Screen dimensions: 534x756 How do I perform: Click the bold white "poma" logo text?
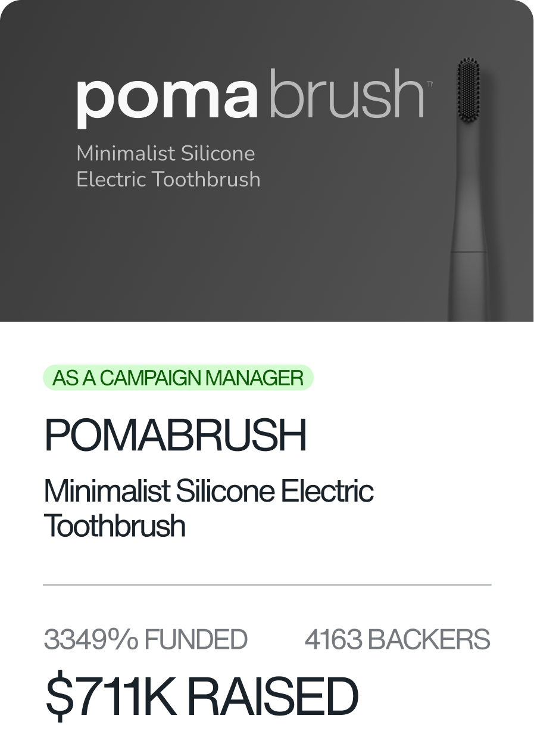[167, 97]
